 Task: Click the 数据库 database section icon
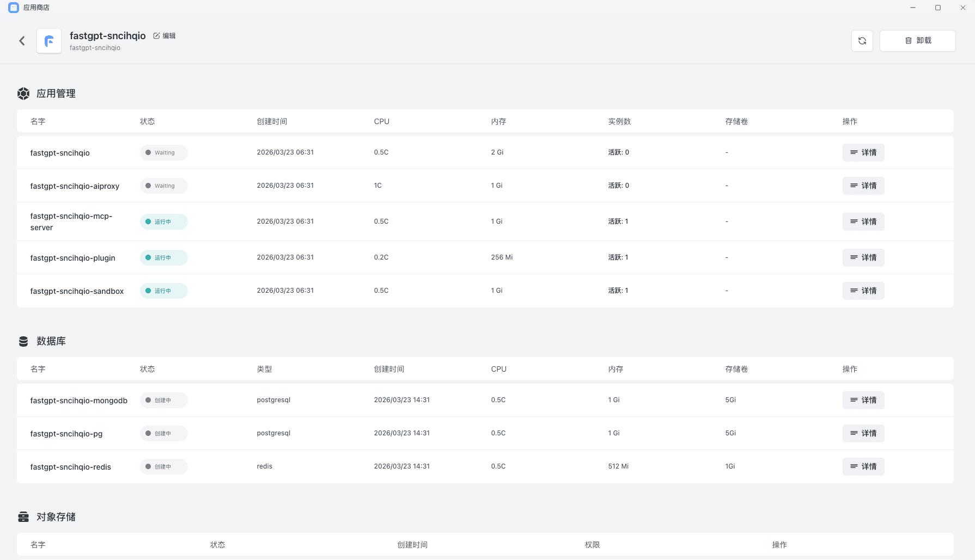pos(23,341)
